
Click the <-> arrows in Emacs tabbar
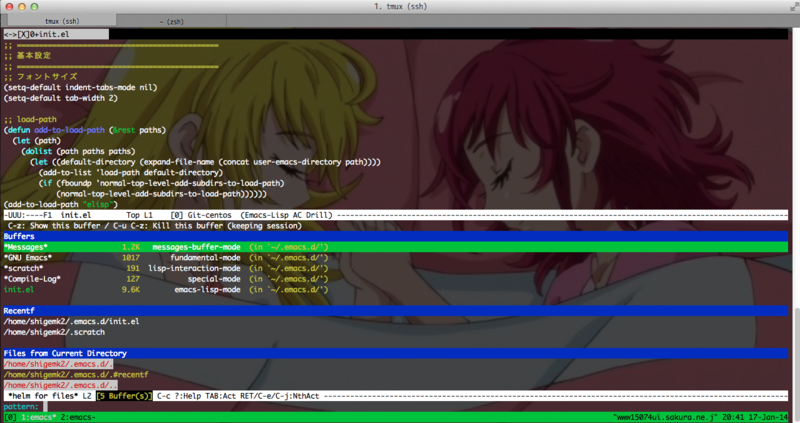point(10,34)
